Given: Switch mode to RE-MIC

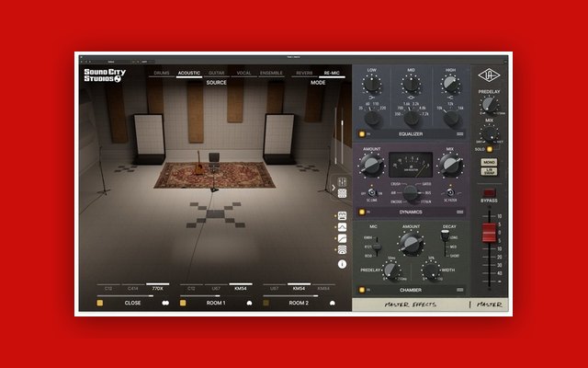Looking at the screenshot, I should (x=332, y=73).
